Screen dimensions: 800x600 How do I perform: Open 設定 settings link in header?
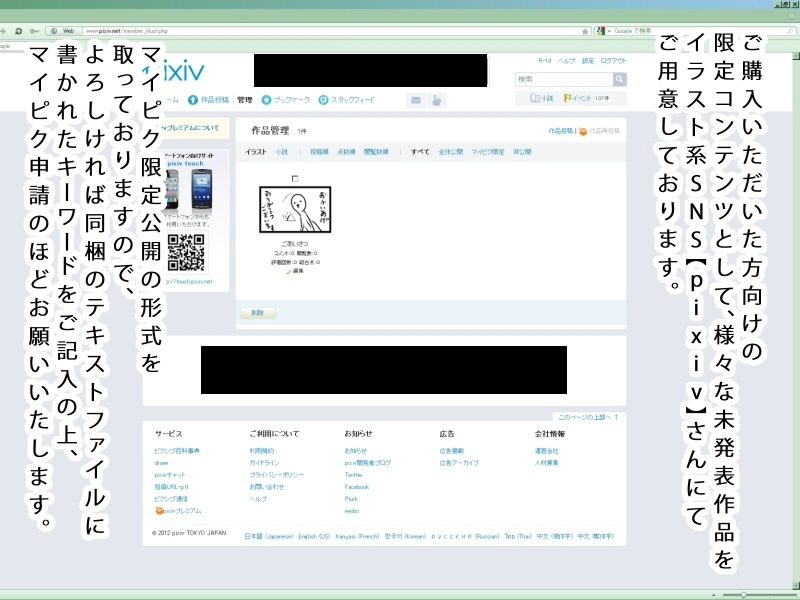(588, 61)
